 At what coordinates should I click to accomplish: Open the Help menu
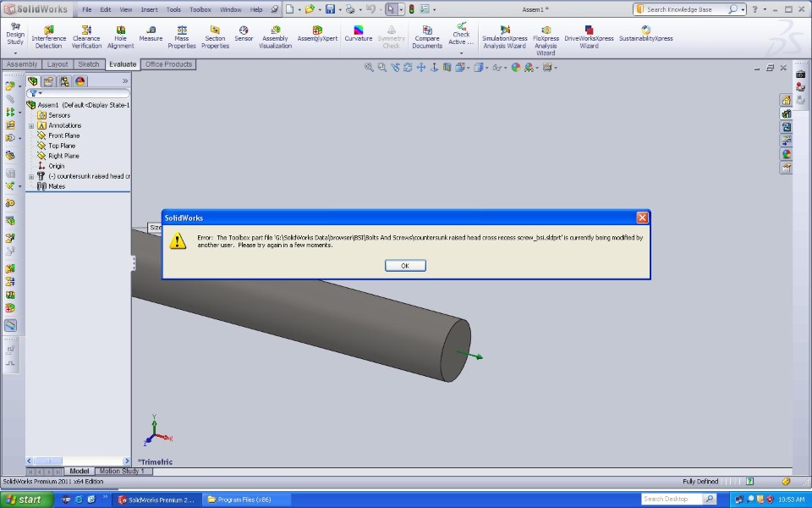(256, 9)
